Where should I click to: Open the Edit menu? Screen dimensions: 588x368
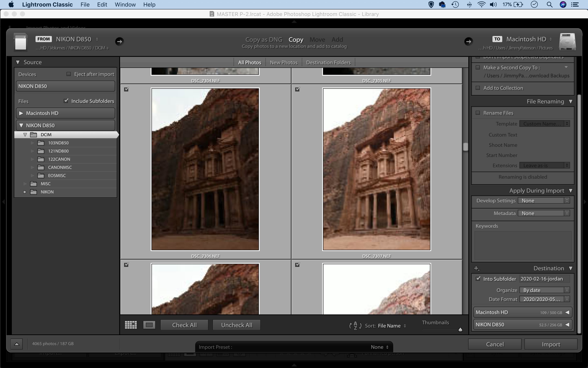click(x=102, y=4)
